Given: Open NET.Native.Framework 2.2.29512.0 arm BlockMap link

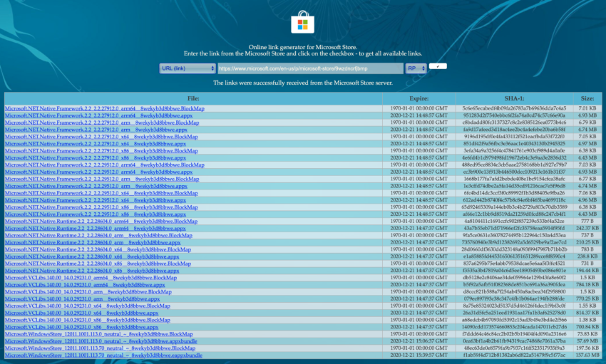Looking at the screenshot, I should (102, 179).
